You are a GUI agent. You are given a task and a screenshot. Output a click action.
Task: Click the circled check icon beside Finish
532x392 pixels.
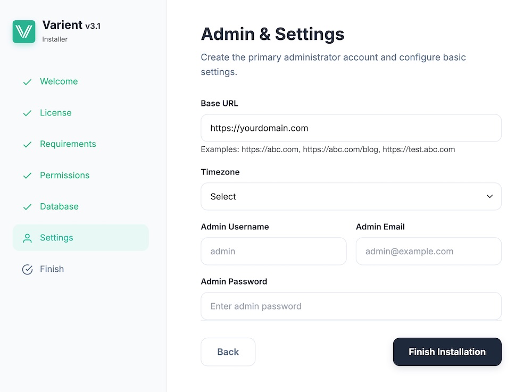[27, 269]
